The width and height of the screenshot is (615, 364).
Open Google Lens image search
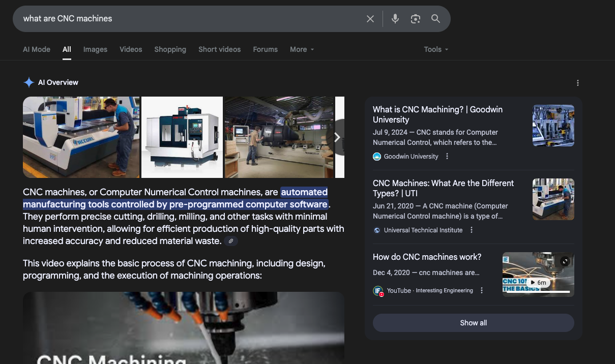tap(416, 19)
